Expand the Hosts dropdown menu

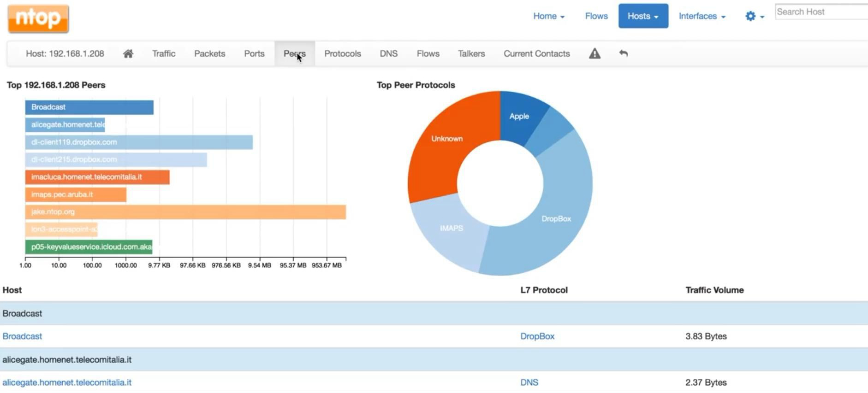pos(643,16)
